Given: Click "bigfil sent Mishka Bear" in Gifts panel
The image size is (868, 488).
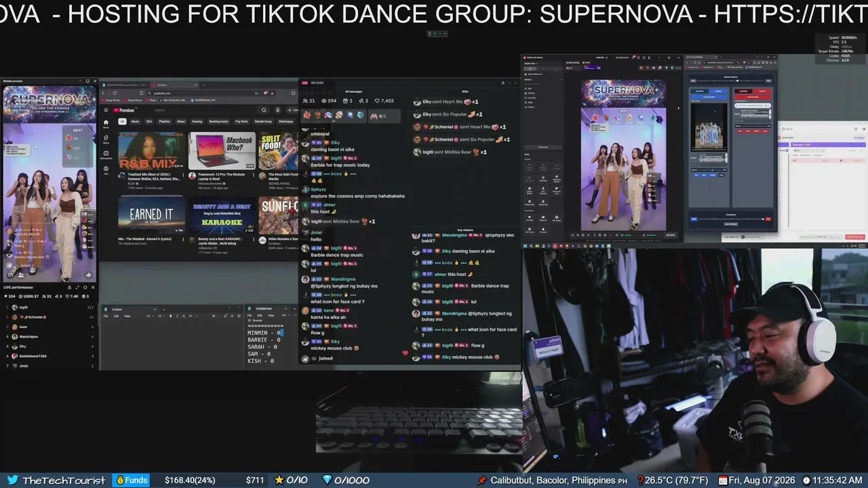Looking at the screenshot, I should coord(452,152).
